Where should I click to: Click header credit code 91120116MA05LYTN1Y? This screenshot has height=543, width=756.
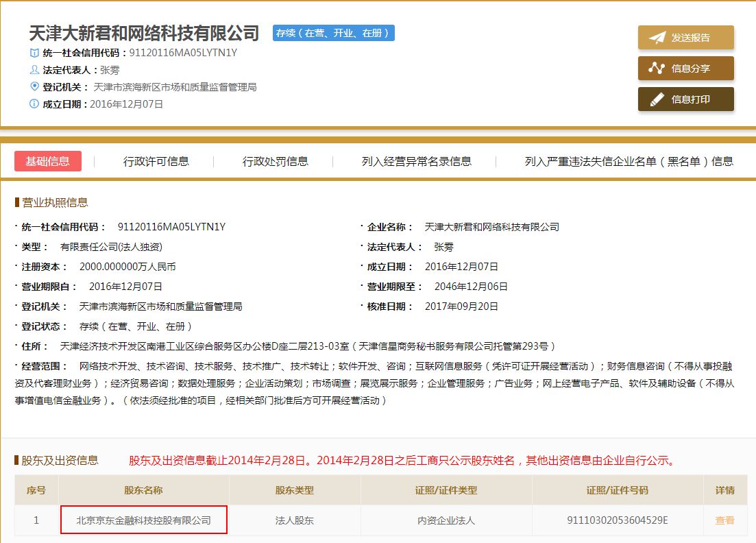(183, 53)
